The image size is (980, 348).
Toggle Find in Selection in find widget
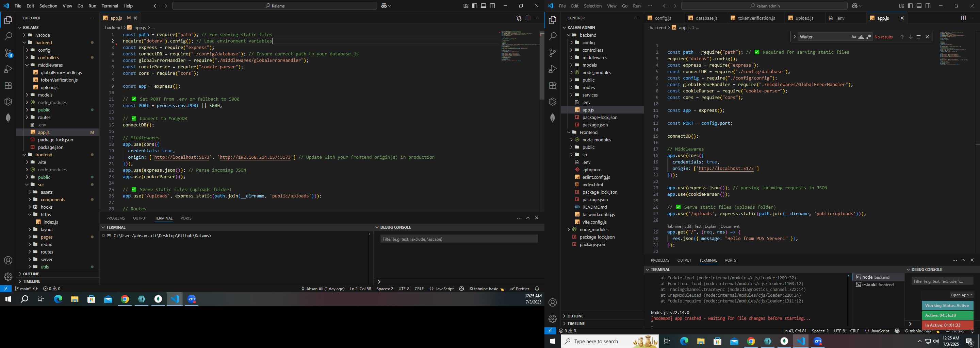(919, 37)
